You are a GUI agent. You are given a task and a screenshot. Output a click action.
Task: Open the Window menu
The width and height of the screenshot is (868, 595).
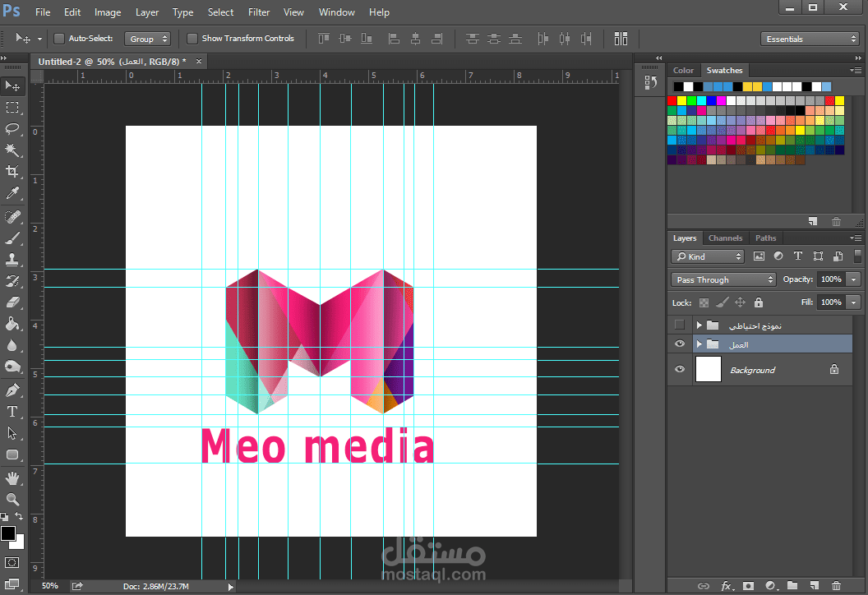pyautogui.click(x=336, y=12)
